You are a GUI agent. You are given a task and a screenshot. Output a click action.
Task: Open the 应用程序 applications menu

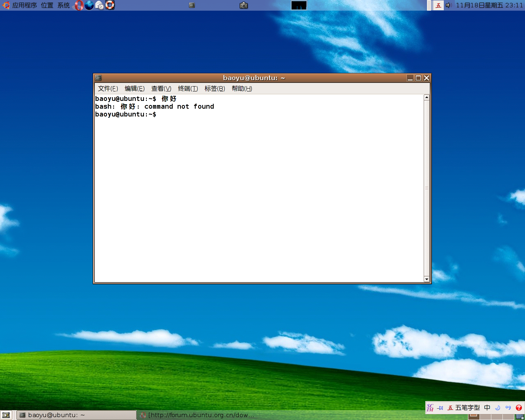coord(20,5)
